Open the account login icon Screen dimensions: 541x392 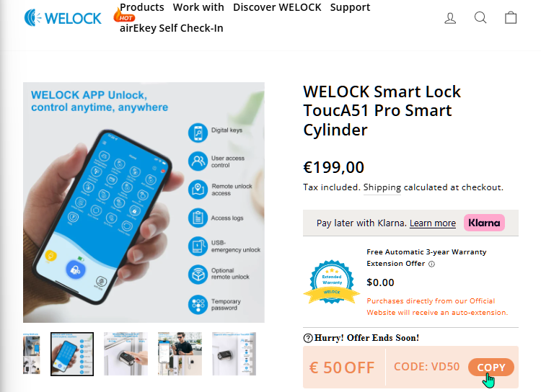tap(450, 18)
